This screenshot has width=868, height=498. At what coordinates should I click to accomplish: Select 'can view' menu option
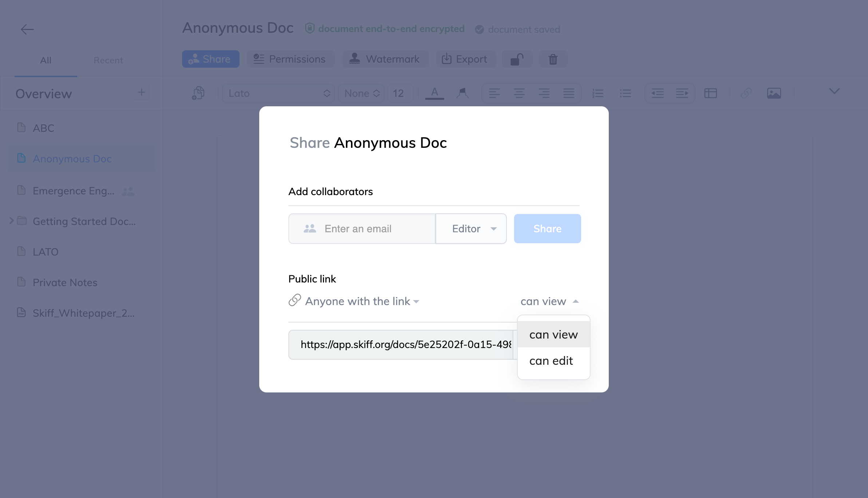(x=553, y=335)
